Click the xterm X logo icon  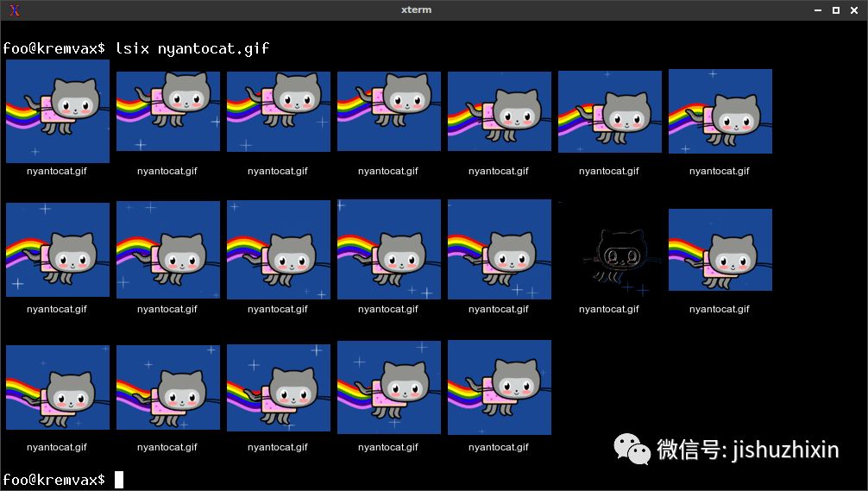coord(15,10)
